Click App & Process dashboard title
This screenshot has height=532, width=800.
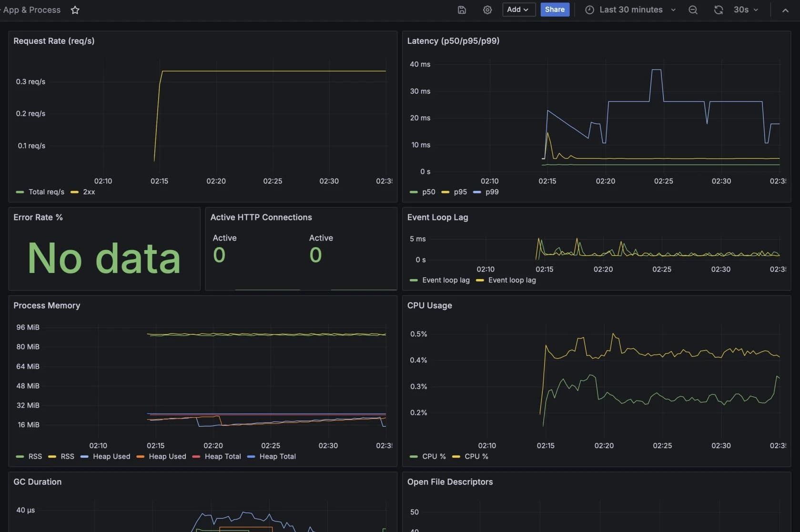coord(31,10)
